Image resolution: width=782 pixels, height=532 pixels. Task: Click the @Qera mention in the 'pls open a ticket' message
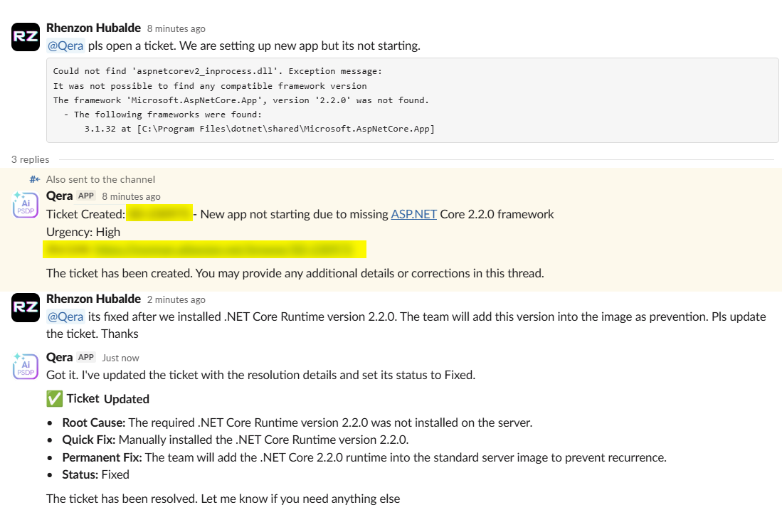click(65, 46)
